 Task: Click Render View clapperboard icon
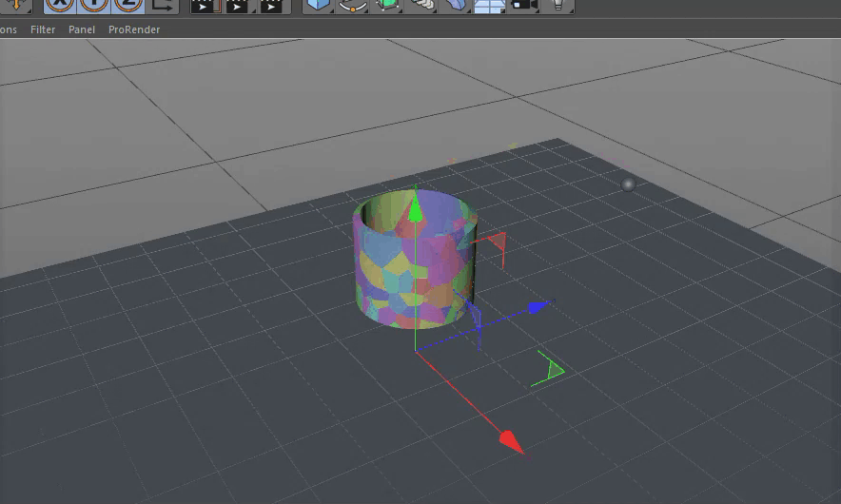(205, 5)
